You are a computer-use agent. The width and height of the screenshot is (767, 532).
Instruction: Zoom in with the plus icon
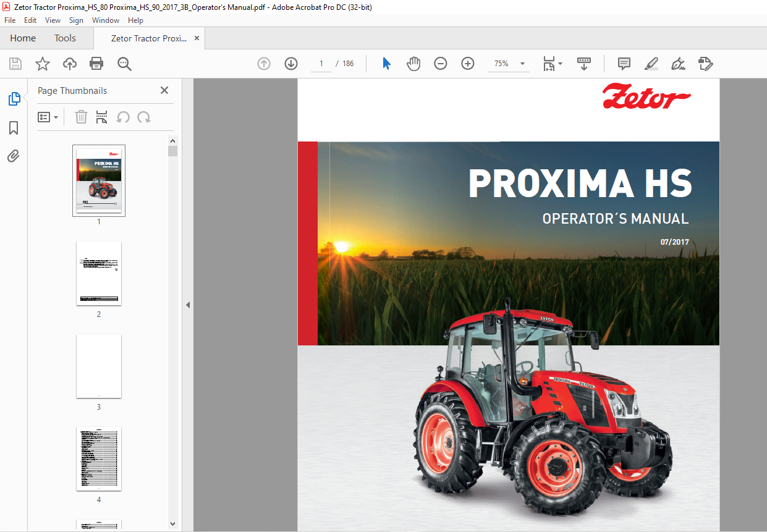pos(468,64)
